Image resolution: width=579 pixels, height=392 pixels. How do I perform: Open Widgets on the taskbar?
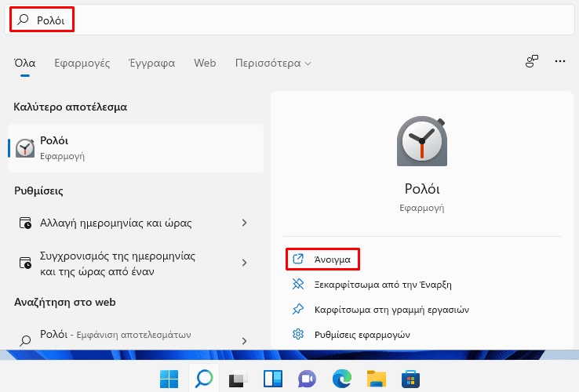point(273,379)
